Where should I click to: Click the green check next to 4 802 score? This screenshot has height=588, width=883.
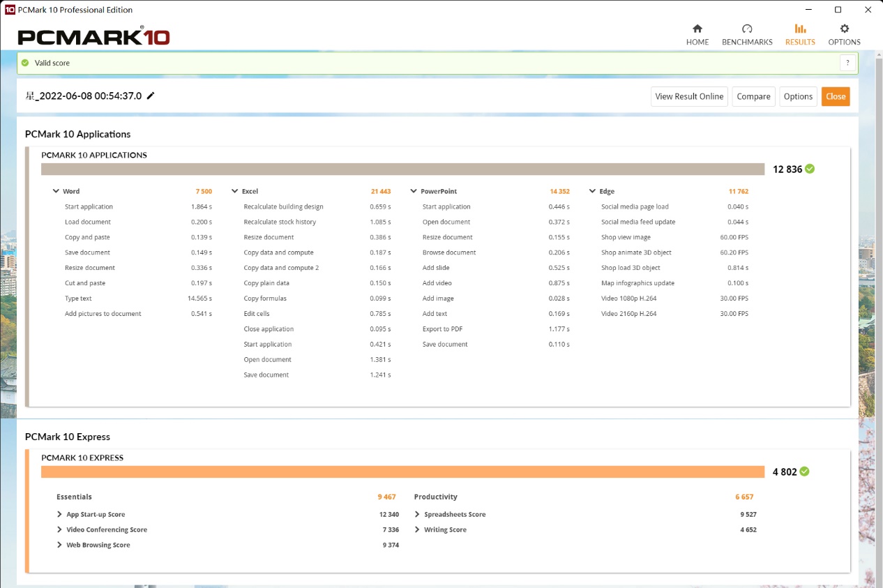[x=804, y=472]
